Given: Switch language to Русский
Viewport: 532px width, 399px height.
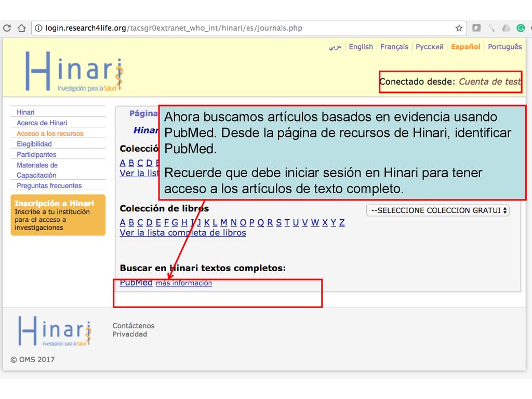Looking at the screenshot, I should [x=430, y=47].
